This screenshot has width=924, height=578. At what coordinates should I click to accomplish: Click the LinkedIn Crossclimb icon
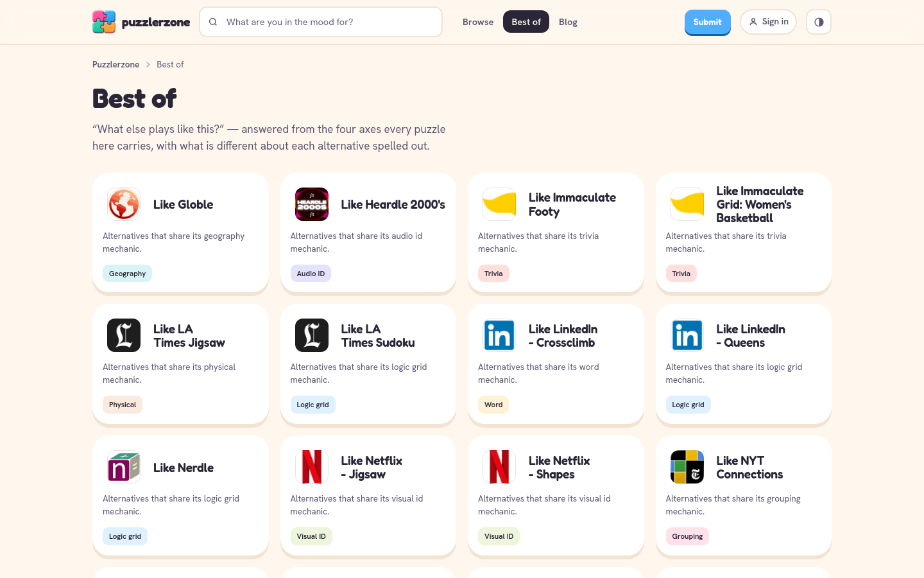tap(499, 335)
